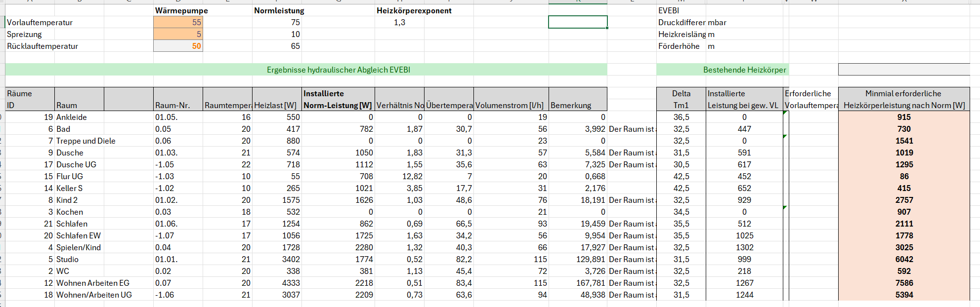Image resolution: width=980 pixels, height=307 pixels.
Task: Click the Förderhöhe label cell
Action: click(679, 46)
